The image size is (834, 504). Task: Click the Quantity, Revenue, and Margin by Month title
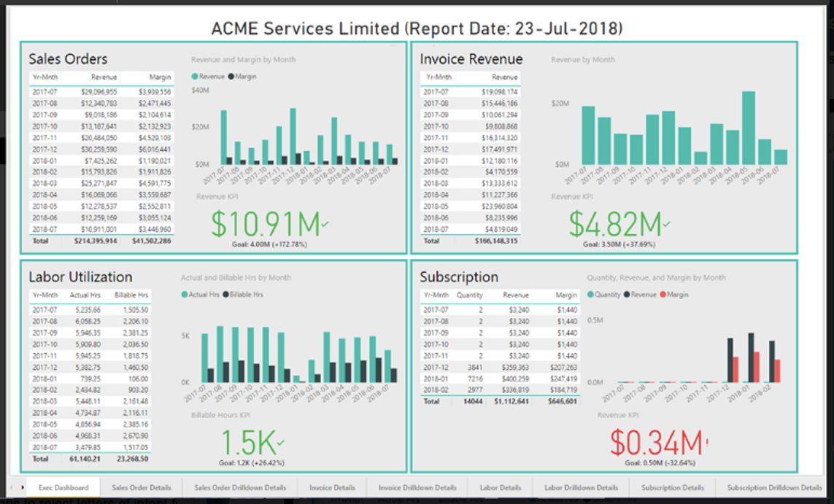(657, 277)
